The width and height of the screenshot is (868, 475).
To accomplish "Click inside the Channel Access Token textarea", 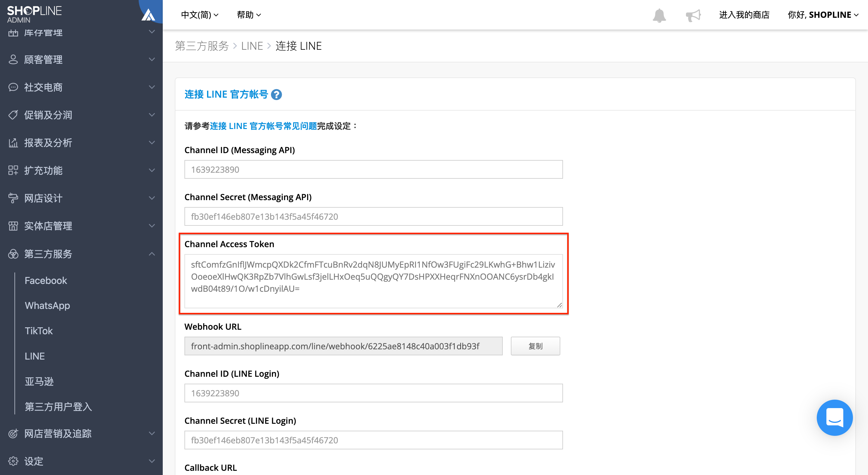I will click(x=374, y=281).
